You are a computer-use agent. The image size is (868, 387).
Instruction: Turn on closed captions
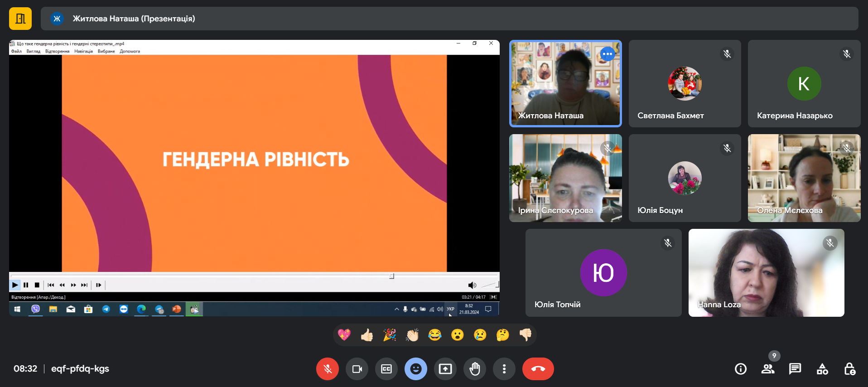(x=386, y=369)
